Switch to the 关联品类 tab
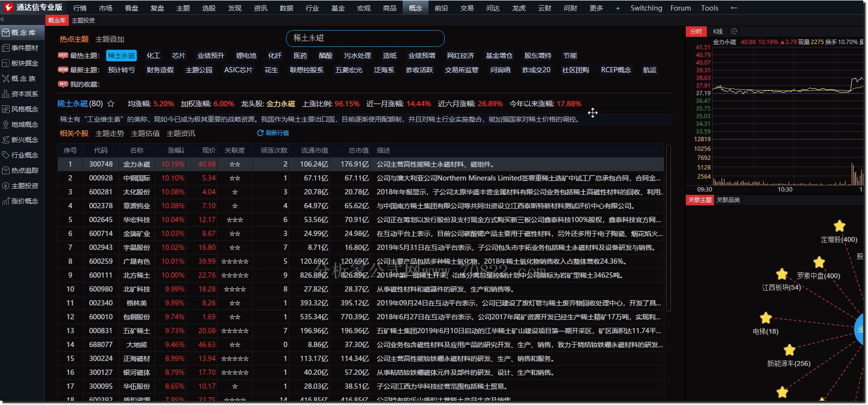Image resolution: width=868 pixels, height=405 pixels. pyautogui.click(x=728, y=200)
